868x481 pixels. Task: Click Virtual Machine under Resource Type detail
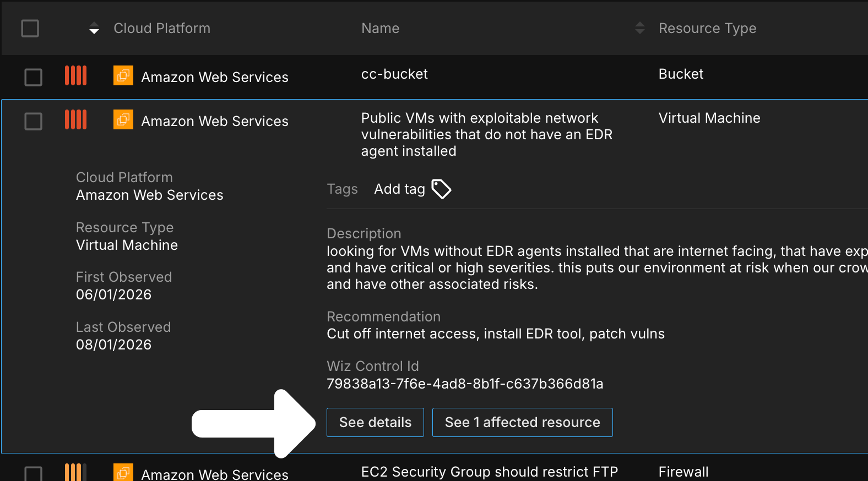127,245
